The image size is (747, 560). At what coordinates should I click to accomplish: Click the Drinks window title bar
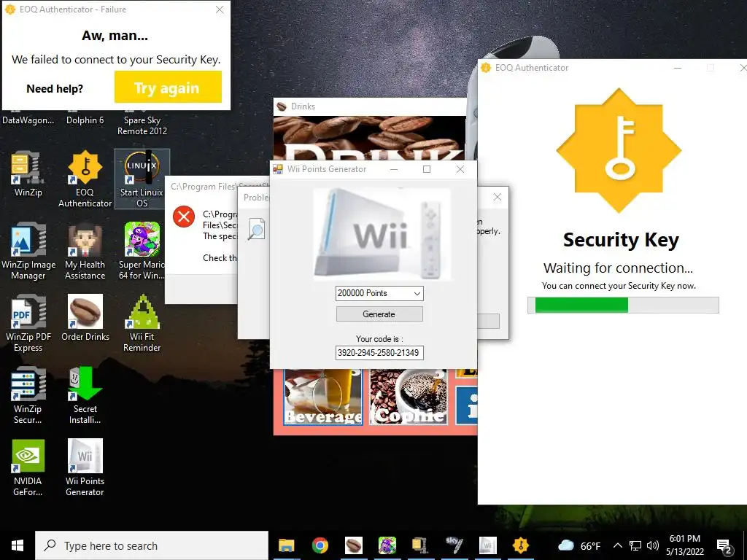[370, 106]
